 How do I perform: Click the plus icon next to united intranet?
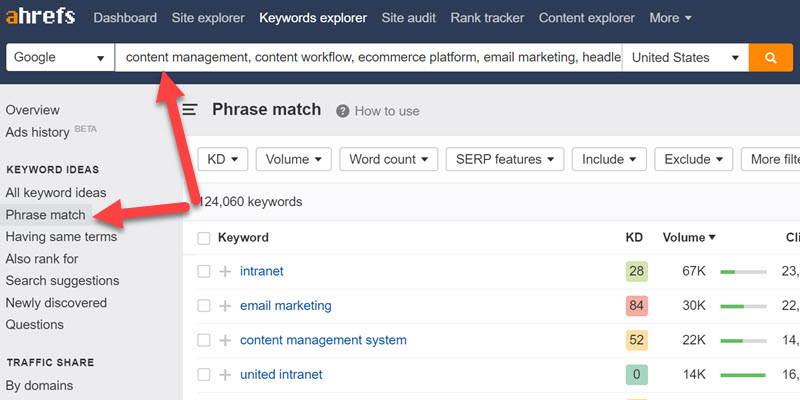[x=225, y=375]
